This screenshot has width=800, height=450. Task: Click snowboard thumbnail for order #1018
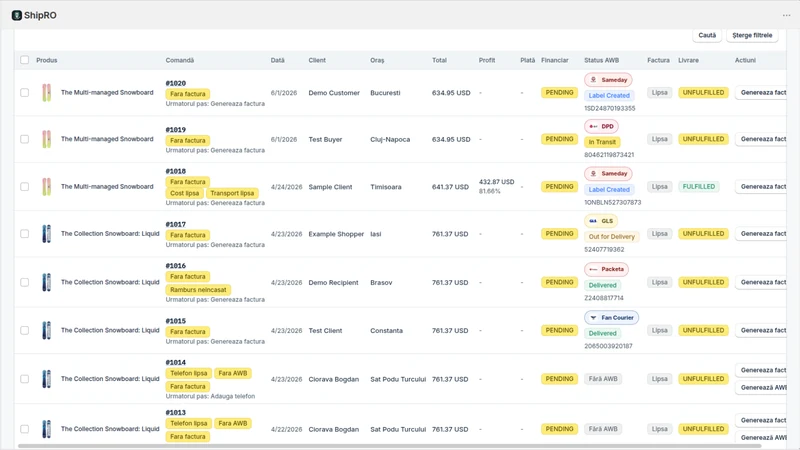(46, 187)
